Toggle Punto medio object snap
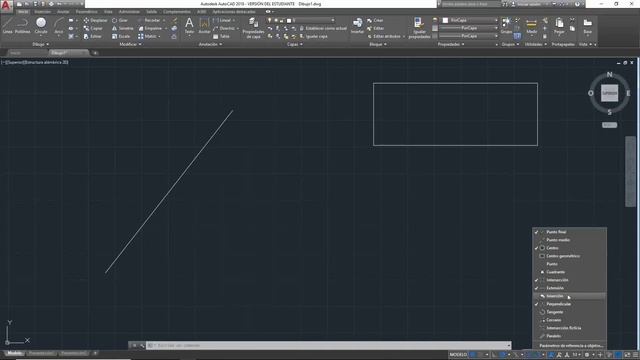This screenshot has width=640, height=360. tap(569, 240)
